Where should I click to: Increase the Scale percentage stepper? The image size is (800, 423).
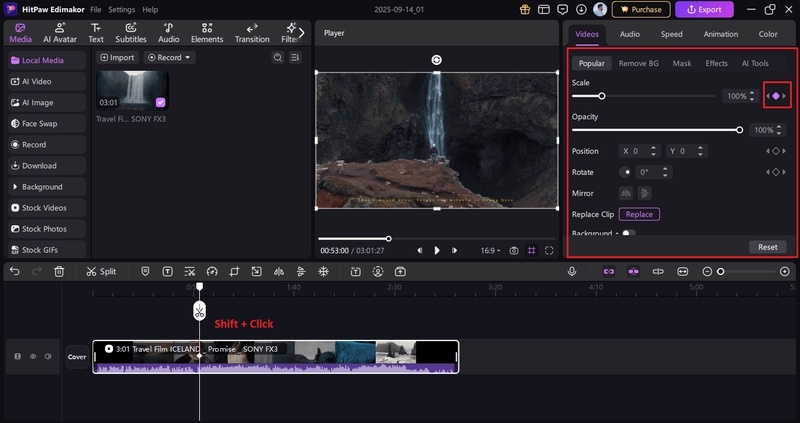click(752, 93)
